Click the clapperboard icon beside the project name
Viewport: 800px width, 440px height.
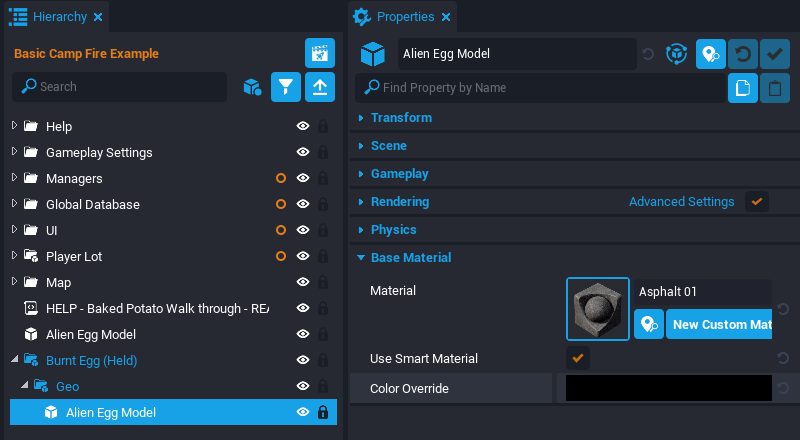coord(319,53)
